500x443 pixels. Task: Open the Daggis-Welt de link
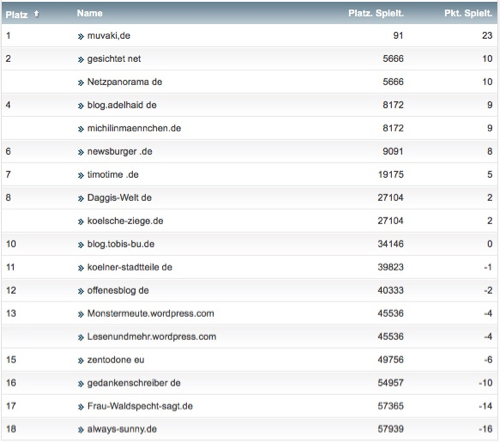coord(119,198)
